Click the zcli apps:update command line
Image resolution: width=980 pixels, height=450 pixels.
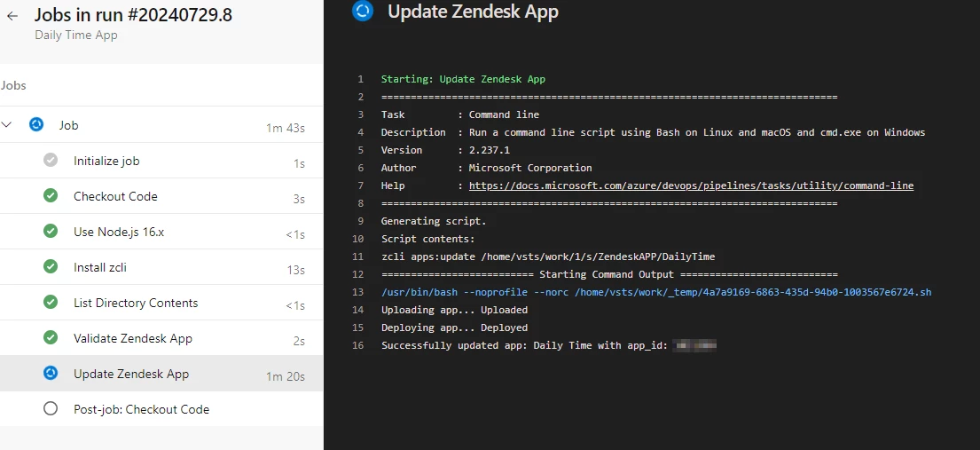(x=548, y=257)
